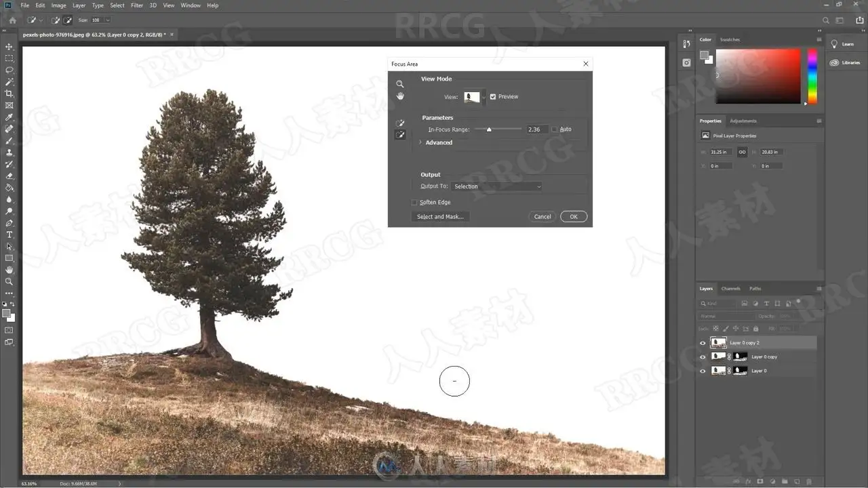Open the Output To dropdown
Viewport: 868px width, 488px height.
point(497,186)
